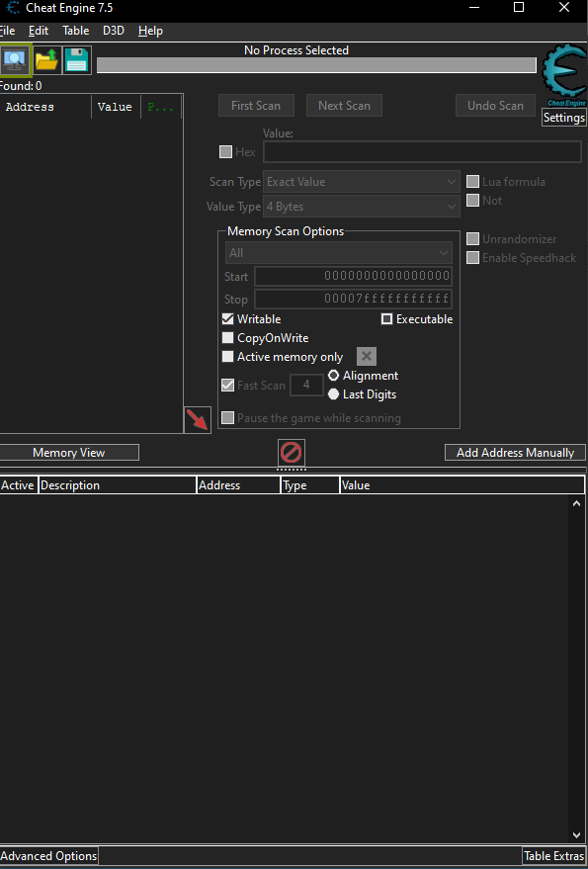This screenshot has width=588, height=869.
Task: Toggle the Not checkbox
Action: [x=472, y=200]
